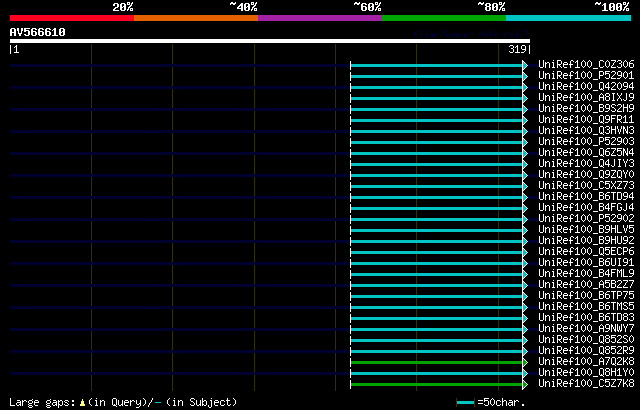Select the UniRef100_Q852R9 hit
Image resolution: width=640 pixels, height=410 pixels.
(586, 351)
